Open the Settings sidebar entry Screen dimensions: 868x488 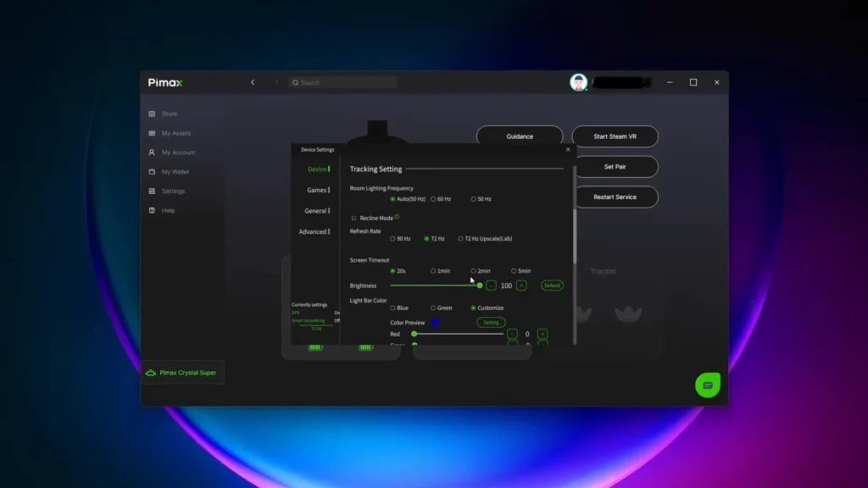[167, 191]
